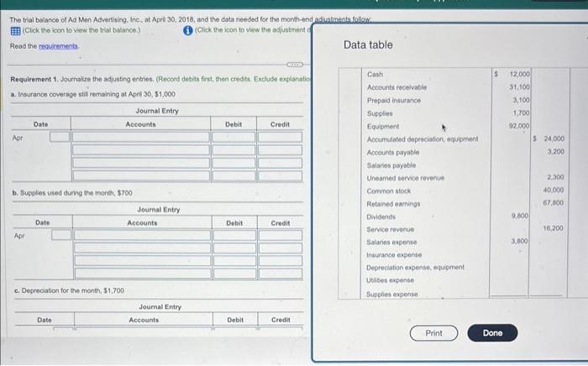Select second account field in entry a
Image resolution: width=588 pixels, height=366 pixels.
[x=141, y=150]
